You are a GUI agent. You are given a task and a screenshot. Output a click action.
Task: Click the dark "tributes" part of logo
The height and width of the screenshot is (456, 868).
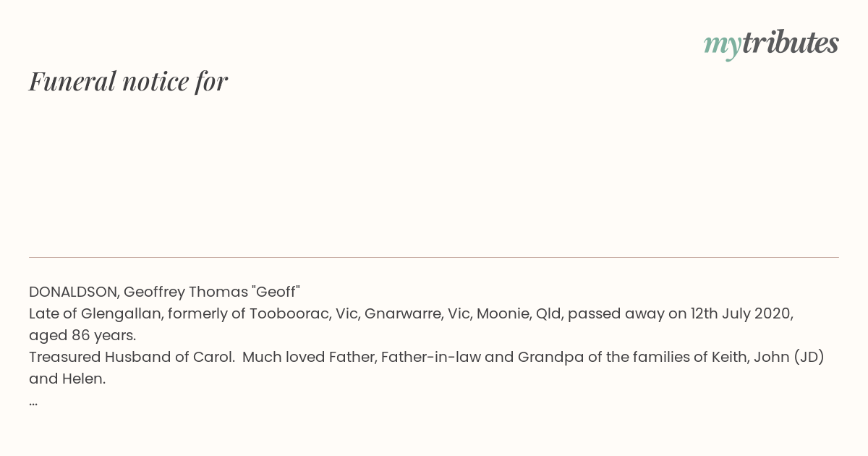coord(790,43)
